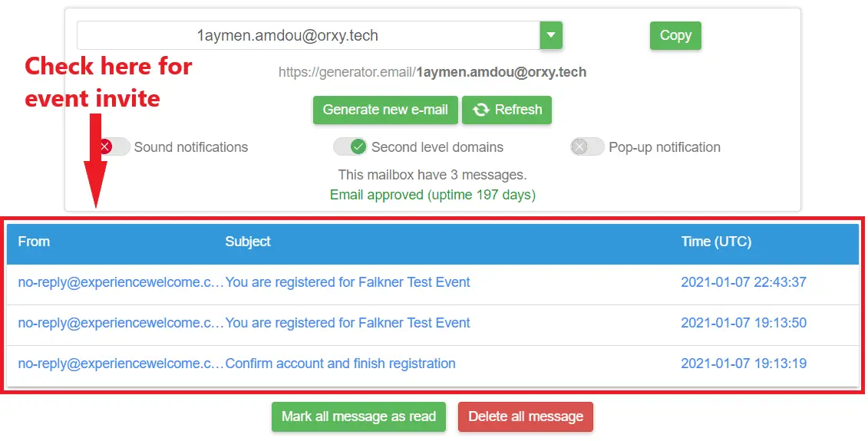
Task: Click the circular arrows refresh icon
Action: (480, 110)
